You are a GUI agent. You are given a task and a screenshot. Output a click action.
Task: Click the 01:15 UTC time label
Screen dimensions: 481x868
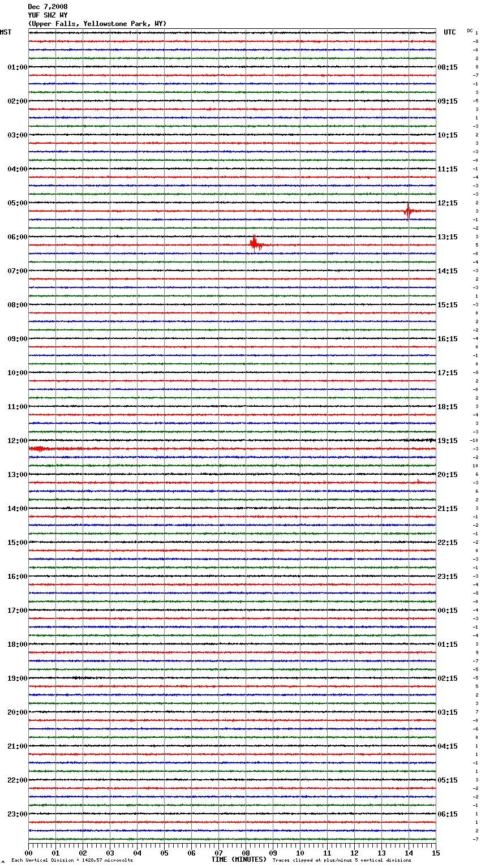tap(448, 644)
